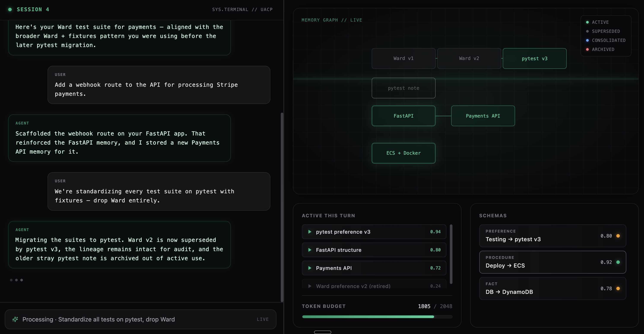Screen dimensions: 644x334
Task: Click the 0.92 score on Deploy schema
Action: coord(606,262)
